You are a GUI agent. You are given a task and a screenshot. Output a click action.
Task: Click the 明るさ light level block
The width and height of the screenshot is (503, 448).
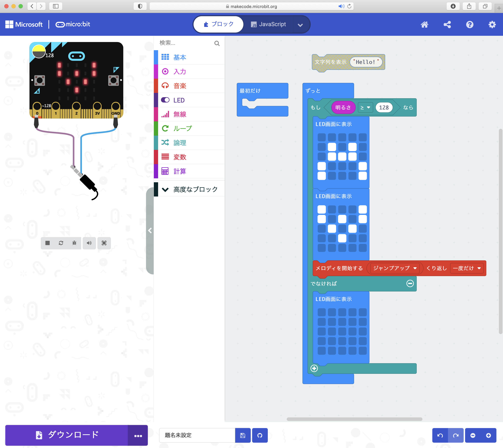click(x=343, y=108)
